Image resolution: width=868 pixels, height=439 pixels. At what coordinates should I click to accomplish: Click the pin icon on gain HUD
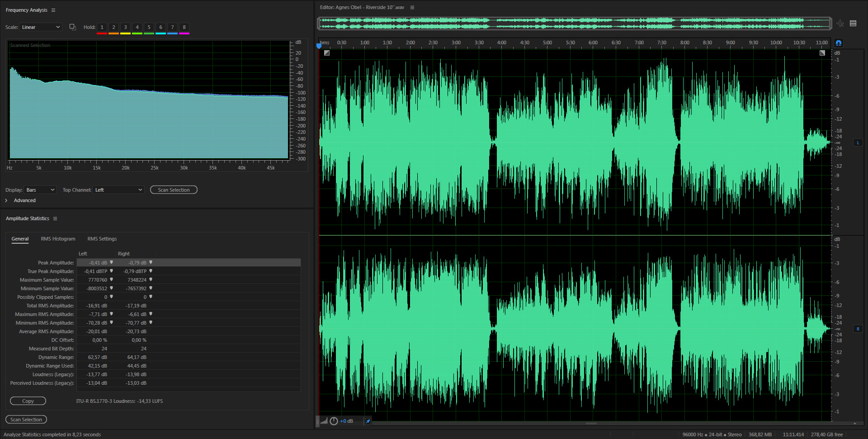[x=368, y=421]
